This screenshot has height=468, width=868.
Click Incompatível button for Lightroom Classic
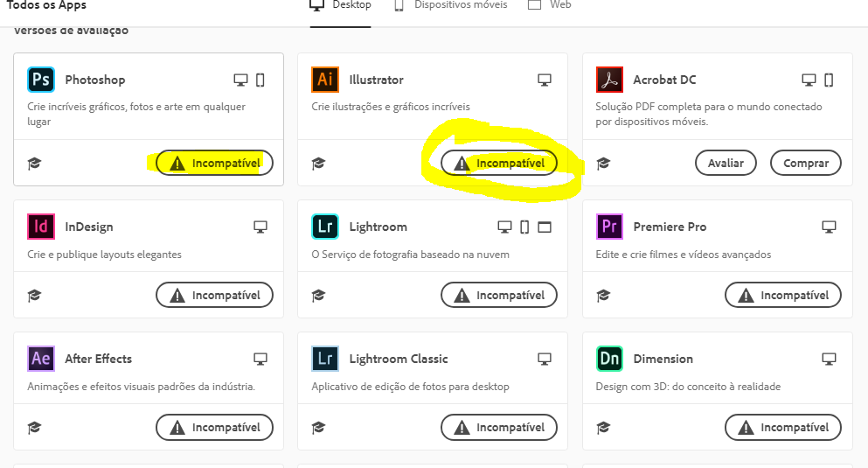coord(499,427)
